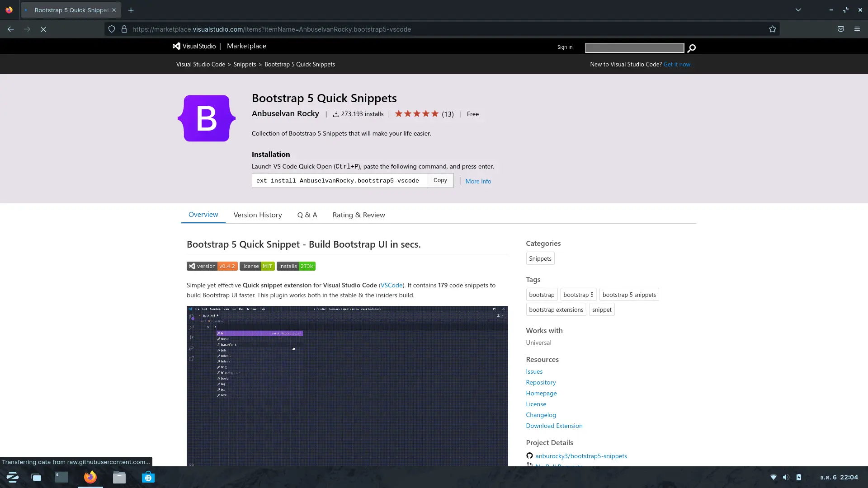Screen dimensions: 868x488
Task: Bookmark this page with the star icon
Action: click(773, 29)
